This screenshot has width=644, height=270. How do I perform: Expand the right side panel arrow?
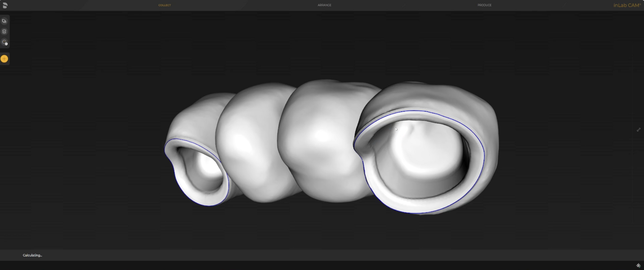pos(639,130)
